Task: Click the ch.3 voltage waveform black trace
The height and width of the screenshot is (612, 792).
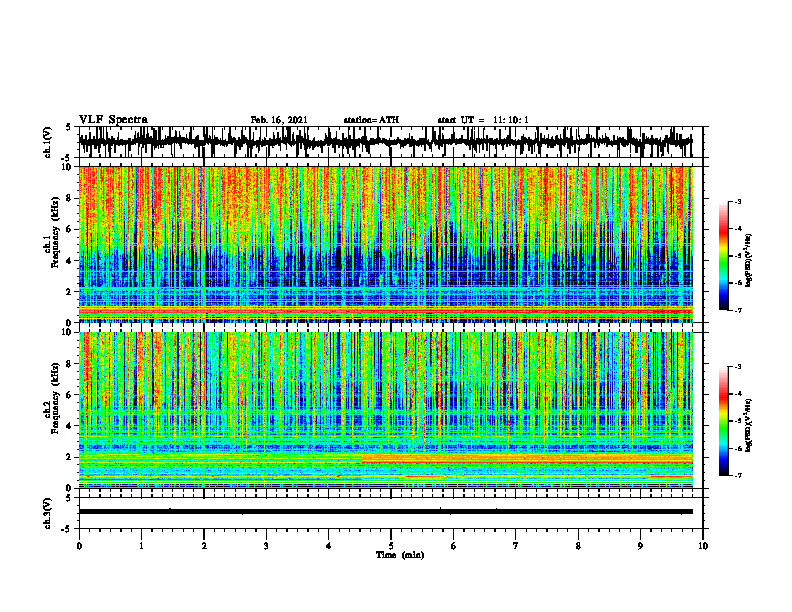Action: [385, 512]
